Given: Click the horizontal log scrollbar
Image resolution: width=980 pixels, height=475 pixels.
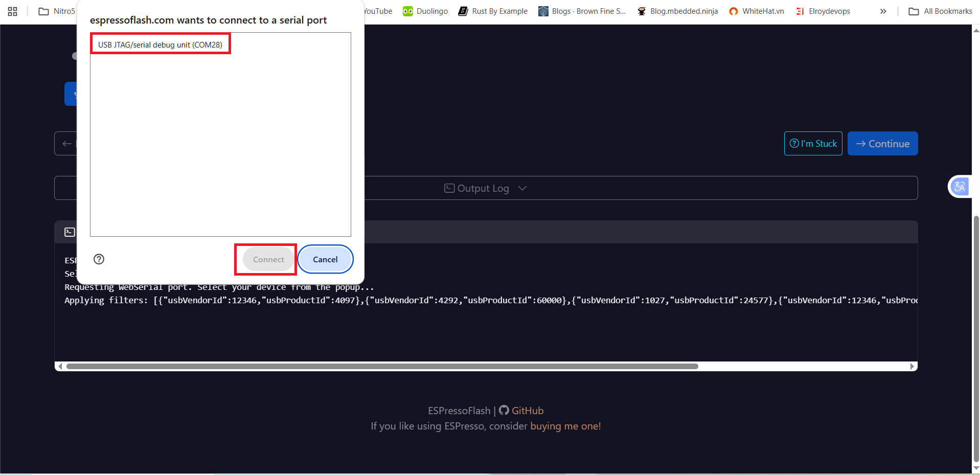Looking at the screenshot, I should (x=382, y=366).
